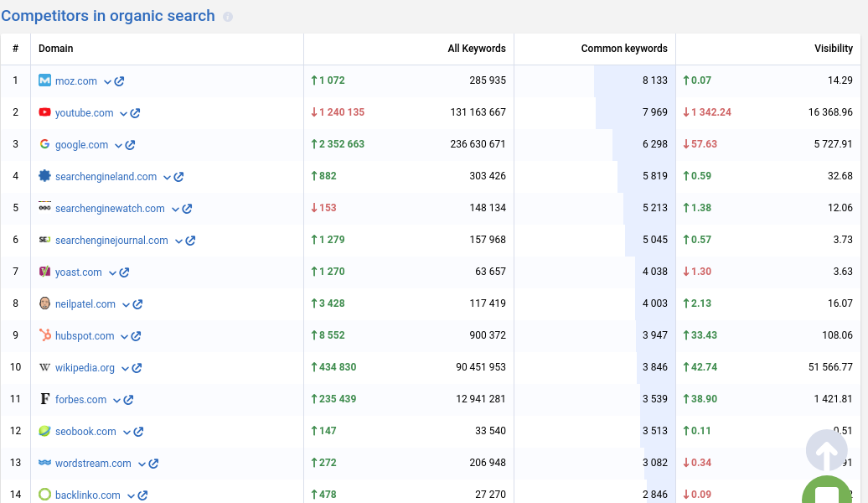Viewport: 868px width, 503px height.
Task: Expand the dropdown chevron for moz.com
Action: coord(107,82)
